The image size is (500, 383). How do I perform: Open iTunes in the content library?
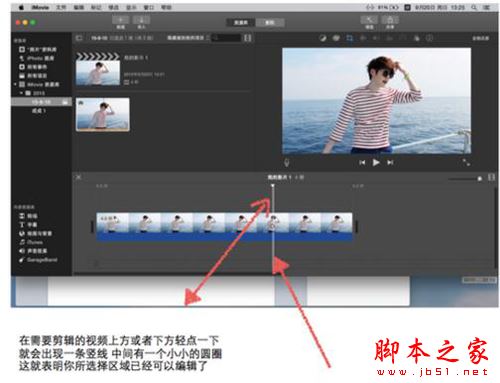pos(31,242)
